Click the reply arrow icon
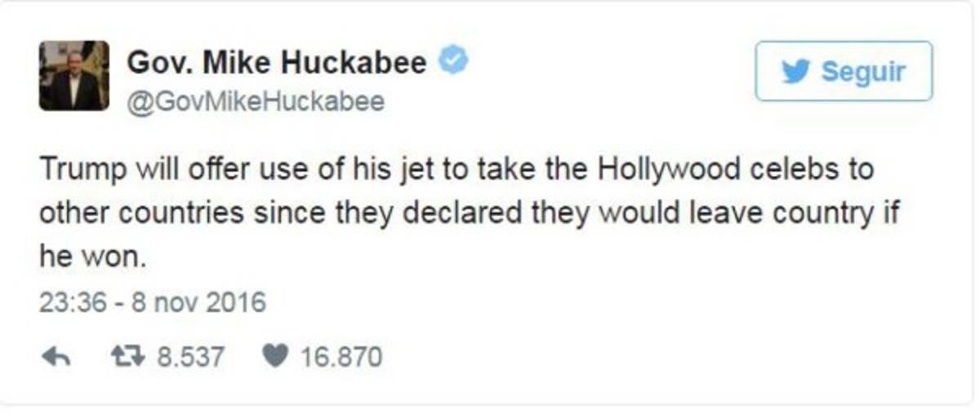This screenshot has width=980, height=415. (x=53, y=357)
